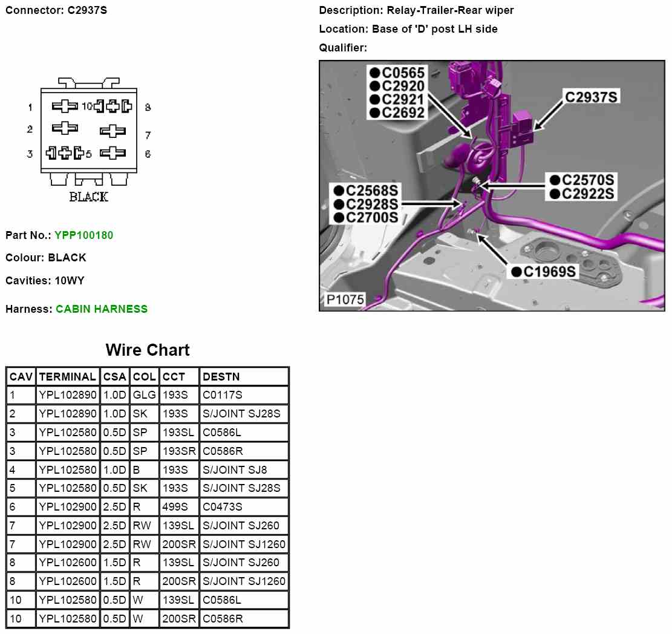Image resolution: width=672 pixels, height=634 pixels.
Task: Click the P1075 image reference tag
Action: [x=342, y=299]
